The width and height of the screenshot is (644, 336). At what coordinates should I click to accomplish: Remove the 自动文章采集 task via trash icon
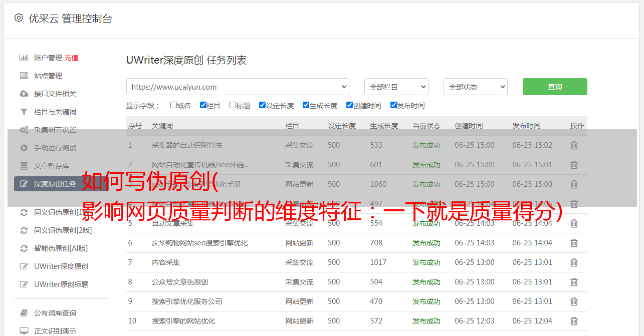[574, 223]
